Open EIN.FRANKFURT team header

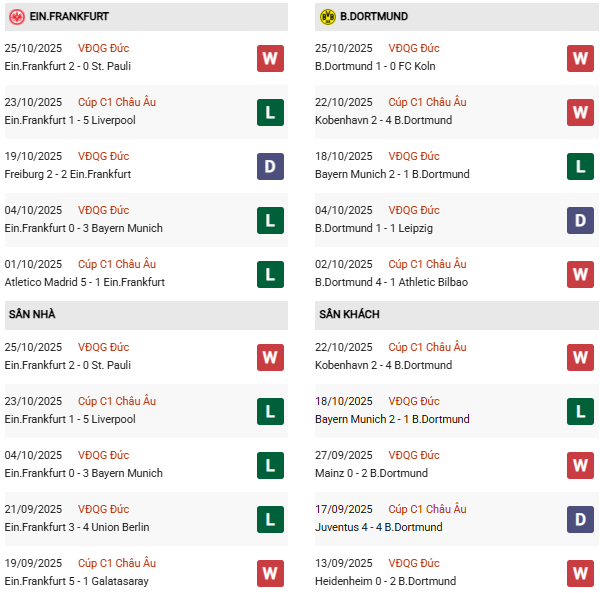(x=72, y=17)
